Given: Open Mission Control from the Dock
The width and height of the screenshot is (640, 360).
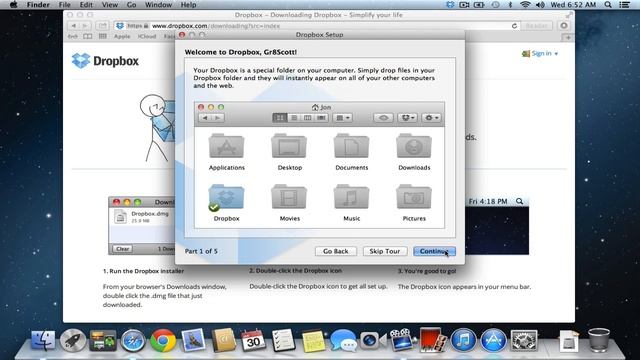Looking at the screenshot, I should click(103, 340).
